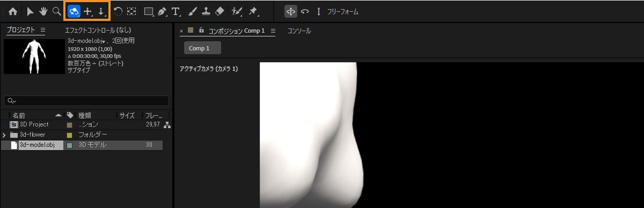This screenshot has height=208, width=644.
Task: Select the Type text tool
Action: point(175,11)
